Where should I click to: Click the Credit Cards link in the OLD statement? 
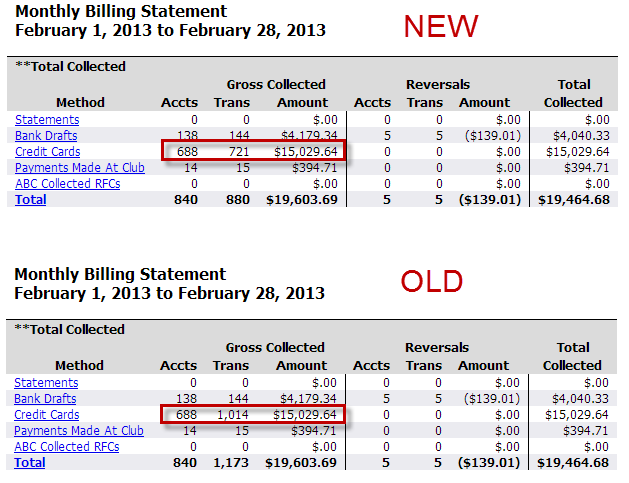(x=47, y=415)
